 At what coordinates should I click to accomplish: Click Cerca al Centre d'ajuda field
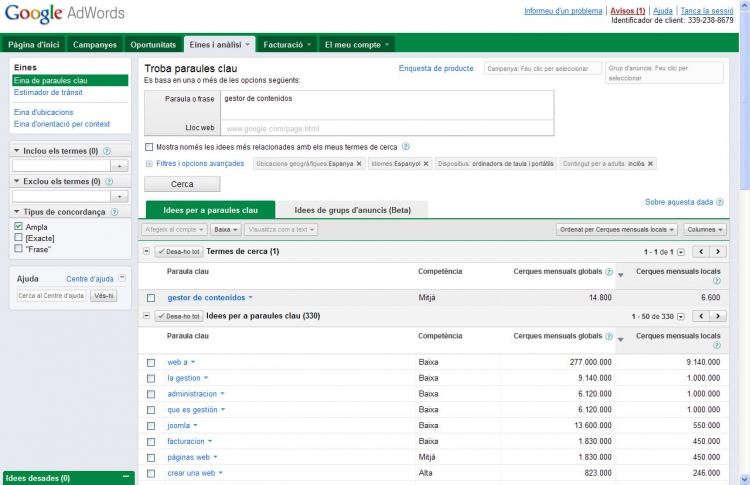tap(51, 296)
